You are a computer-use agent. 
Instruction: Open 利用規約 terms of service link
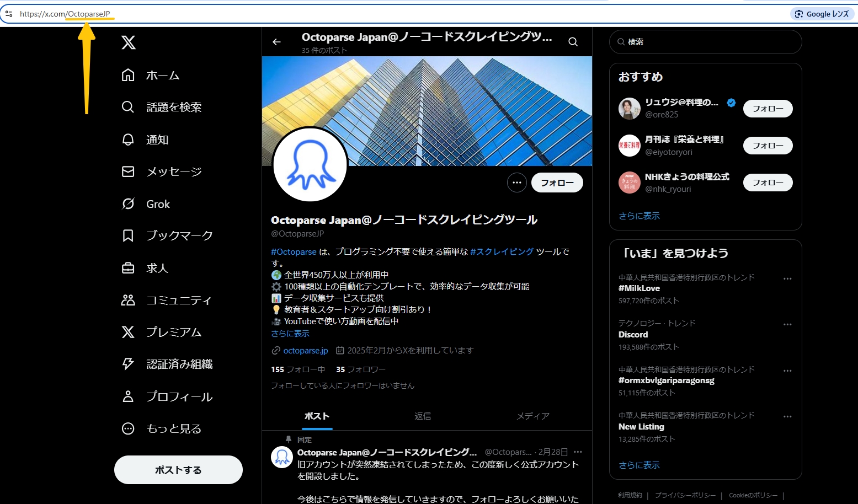click(x=630, y=495)
